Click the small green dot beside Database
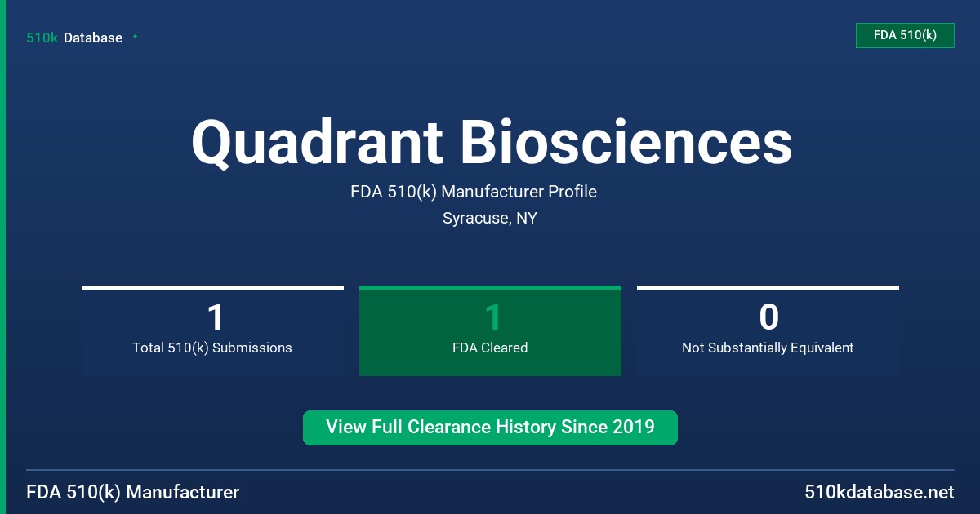This screenshot has height=514, width=980. tap(135, 37)
